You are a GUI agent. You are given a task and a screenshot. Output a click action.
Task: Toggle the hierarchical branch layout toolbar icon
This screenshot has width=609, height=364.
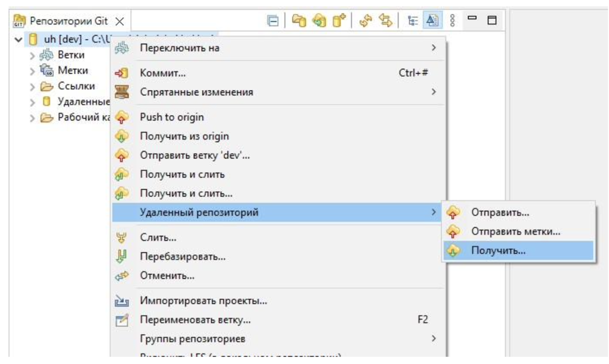click(413, 19)
